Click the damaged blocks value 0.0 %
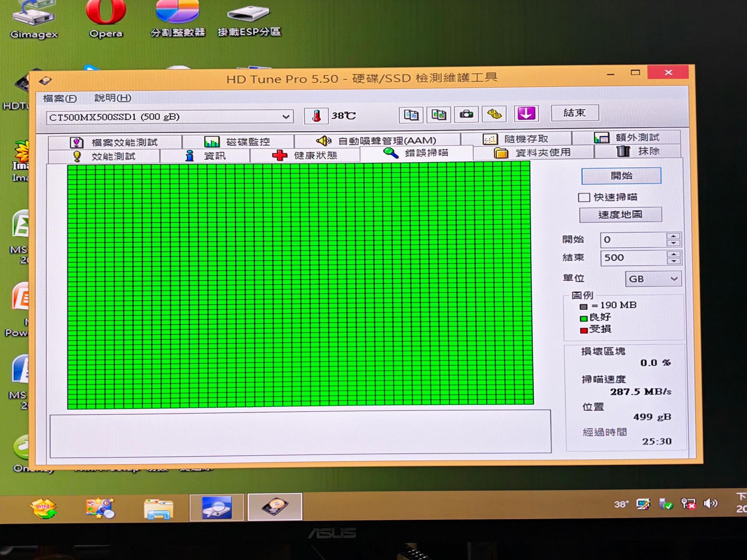The height and width of the screenshot is (560, 747). click(x=655, y=363)
